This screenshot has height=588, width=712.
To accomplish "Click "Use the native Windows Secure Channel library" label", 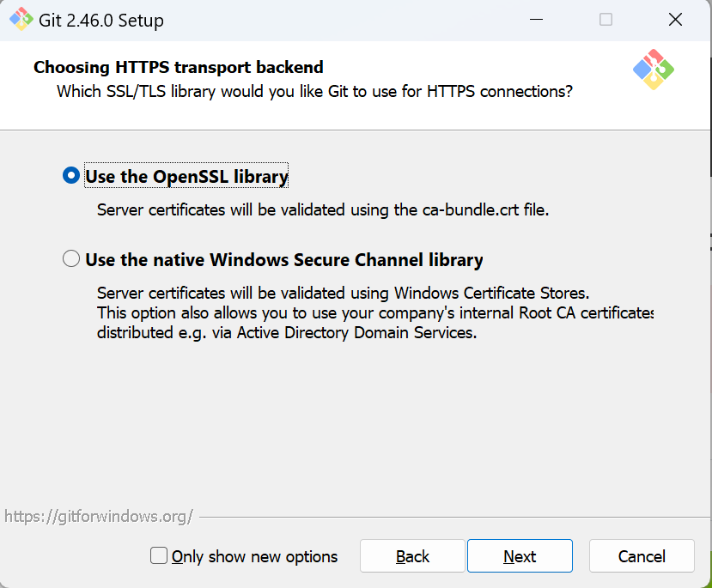I will pos(284,259).
